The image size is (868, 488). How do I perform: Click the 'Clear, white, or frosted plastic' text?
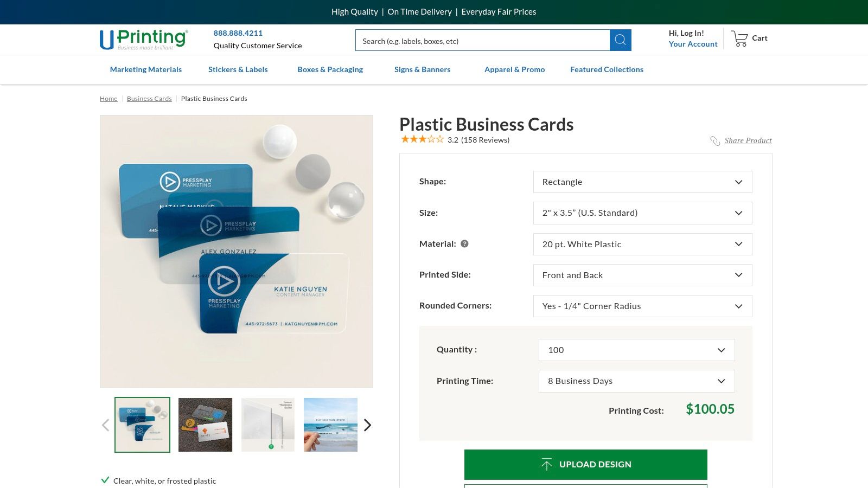click(164, 481)
